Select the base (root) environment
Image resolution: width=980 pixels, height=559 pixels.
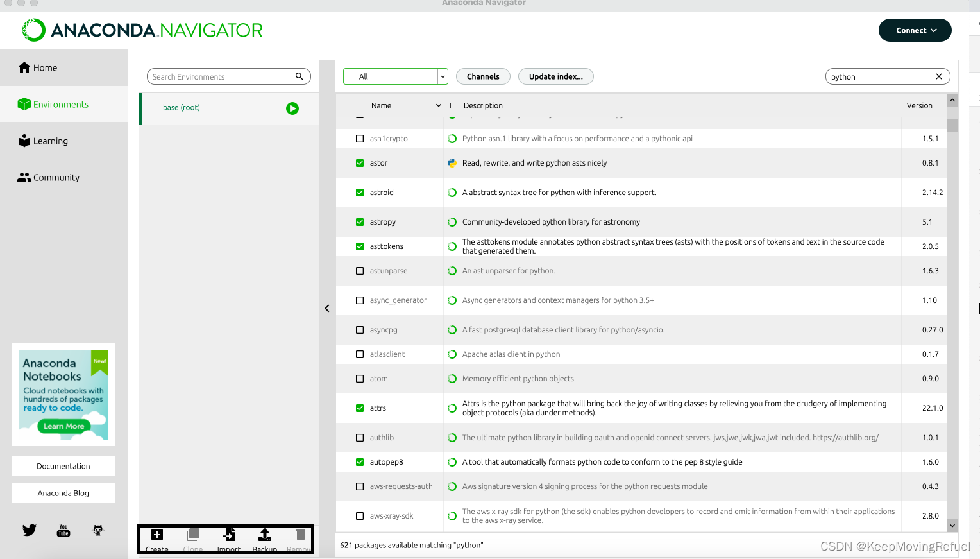[x=229, y=108]
